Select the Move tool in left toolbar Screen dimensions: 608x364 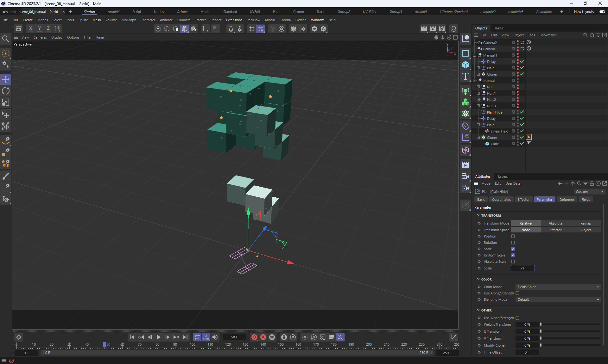tap(6, 79)
